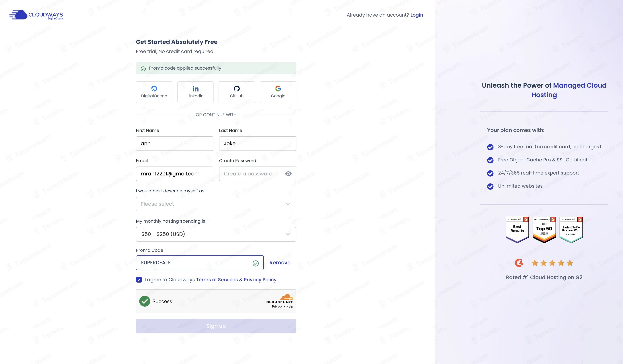Click 'Your plan comes with:' text
The width and height of the screenshot is (623, 364).
click(x=516, y=130)
